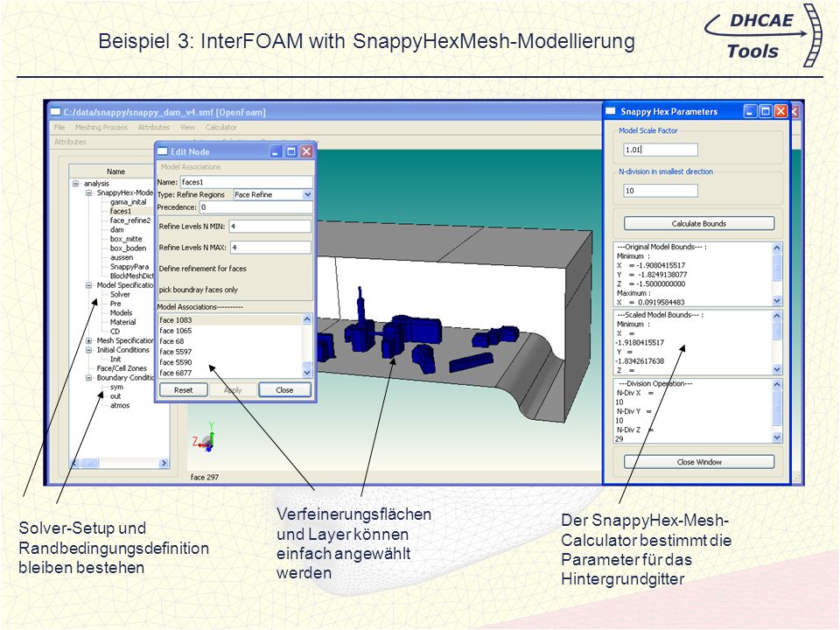Select face 1065 in the list
Image resolution: width=840 pixels, height=630 pixels.
pos(176,331)
